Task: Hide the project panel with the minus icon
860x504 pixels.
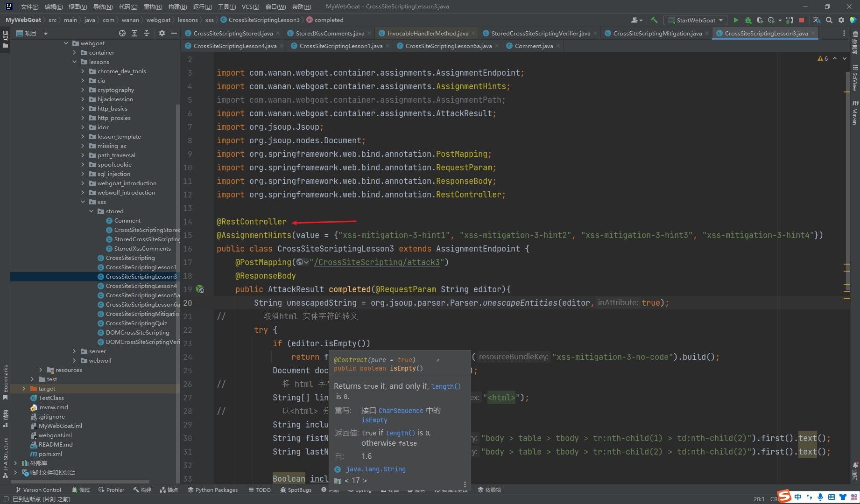Action: click(174, 33)
